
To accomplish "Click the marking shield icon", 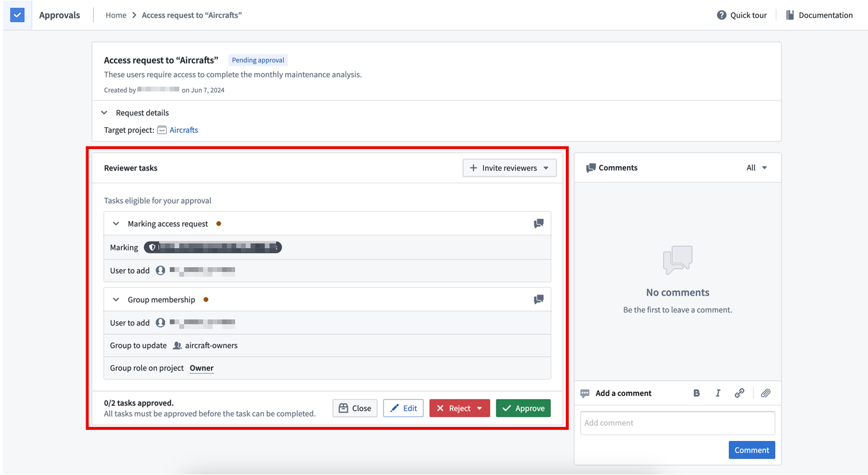I will [152, 247].
